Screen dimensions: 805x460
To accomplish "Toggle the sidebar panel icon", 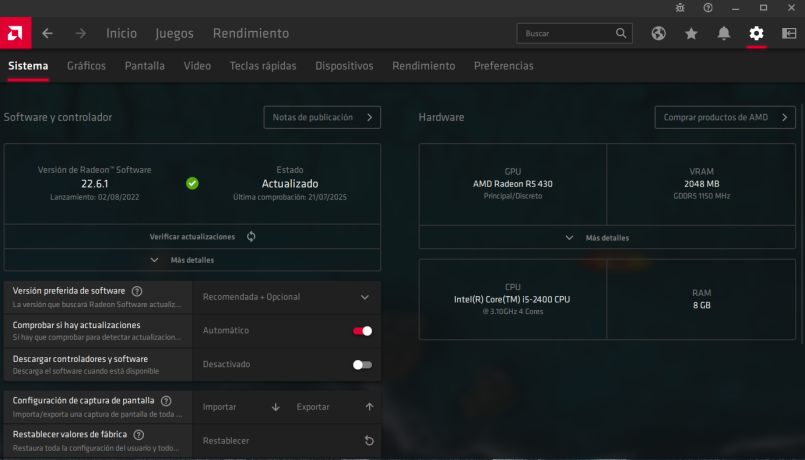I will 789,33.
